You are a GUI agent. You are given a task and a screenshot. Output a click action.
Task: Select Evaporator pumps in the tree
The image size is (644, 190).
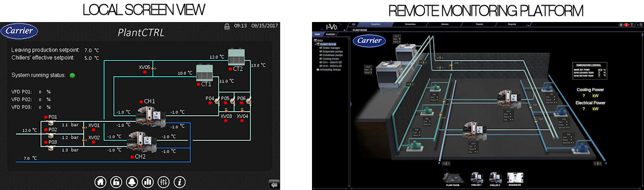tap(333, 52)
